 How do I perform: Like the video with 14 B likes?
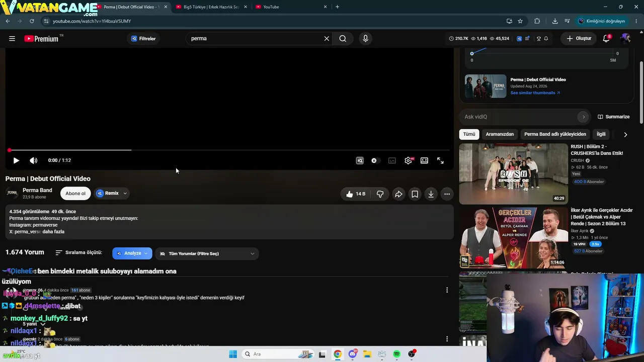[356, 194]
